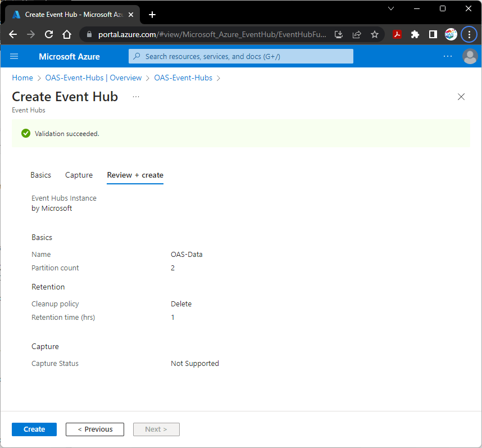Share the page using the share icon
This screenshot has width=482, height=448.
coord(357,34)
